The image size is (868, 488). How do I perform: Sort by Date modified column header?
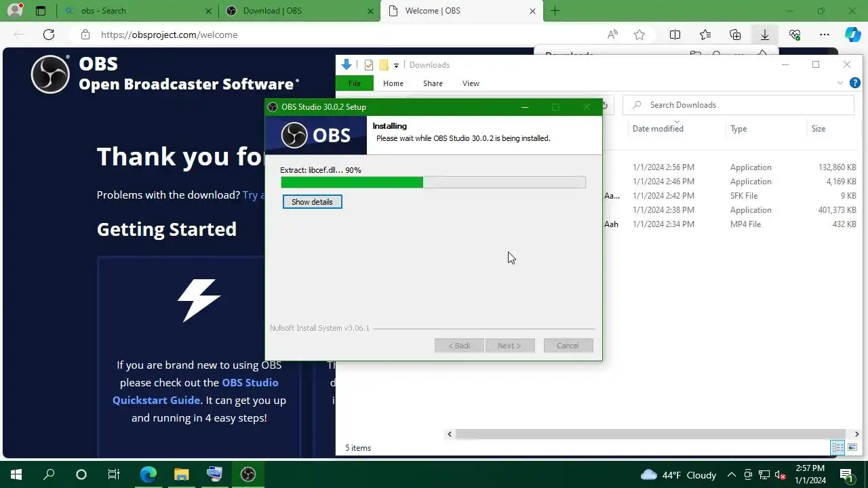(658, 129)
